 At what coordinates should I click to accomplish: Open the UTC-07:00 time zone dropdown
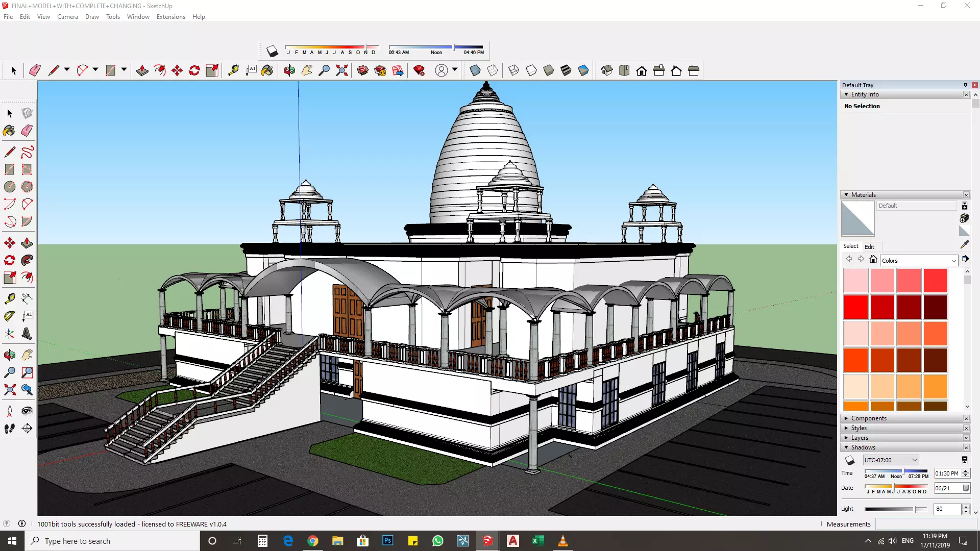click(891, 460)
